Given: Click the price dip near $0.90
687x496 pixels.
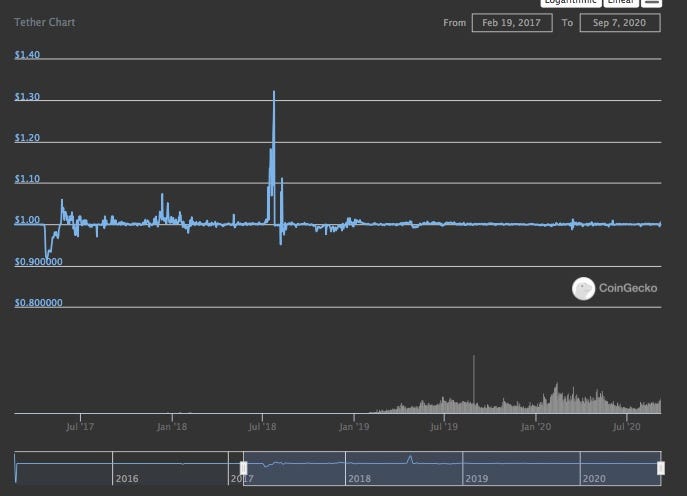Looking at the screenshot, I should [46, 257].
